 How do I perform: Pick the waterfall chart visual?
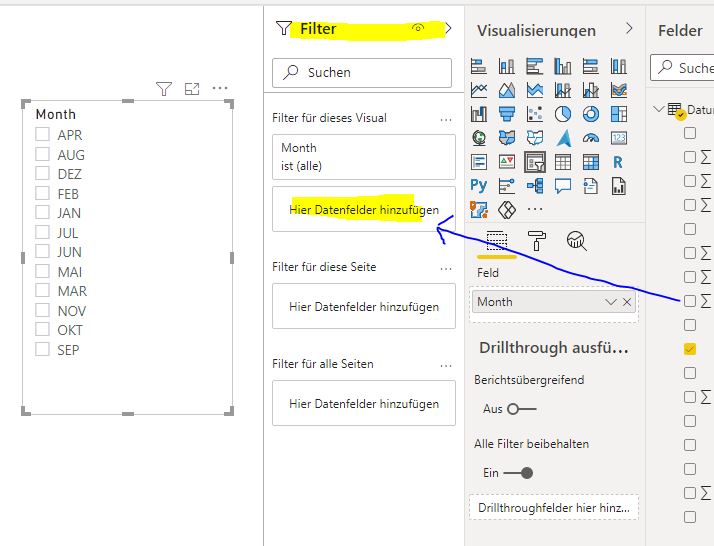coord(479,114)
